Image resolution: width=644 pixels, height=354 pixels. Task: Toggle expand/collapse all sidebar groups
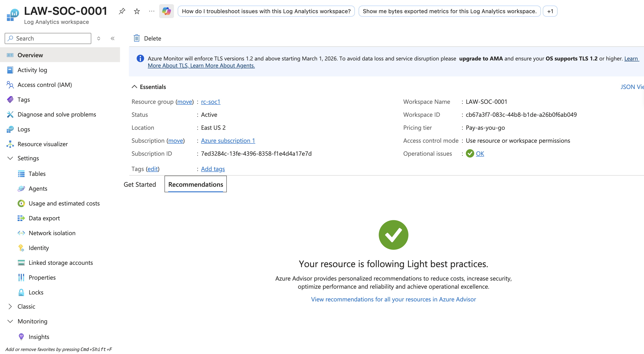pyautogui.click(x=98, y=38)
